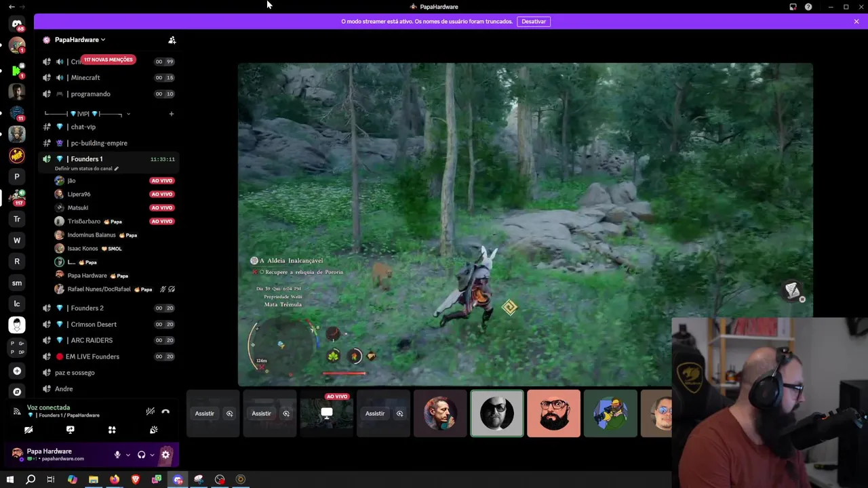This screenshot has height=488, width=868.
Task: Open discover servers compass icon
Action: click(x=17, y=392)
